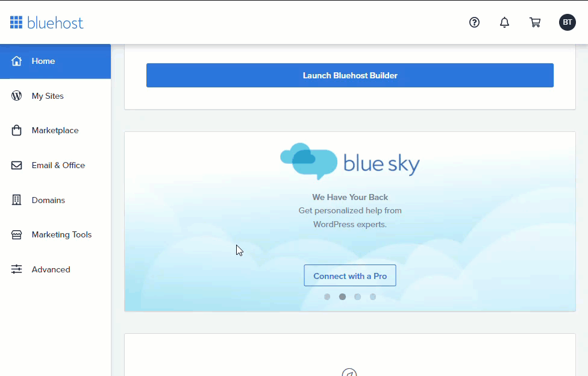Check notifications via the bell icon
This screenshot has width=588, height=376.
[x=504, y=22]
